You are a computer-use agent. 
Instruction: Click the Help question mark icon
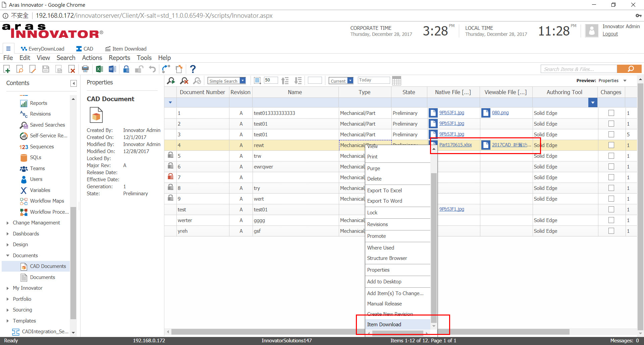[193, 69]
